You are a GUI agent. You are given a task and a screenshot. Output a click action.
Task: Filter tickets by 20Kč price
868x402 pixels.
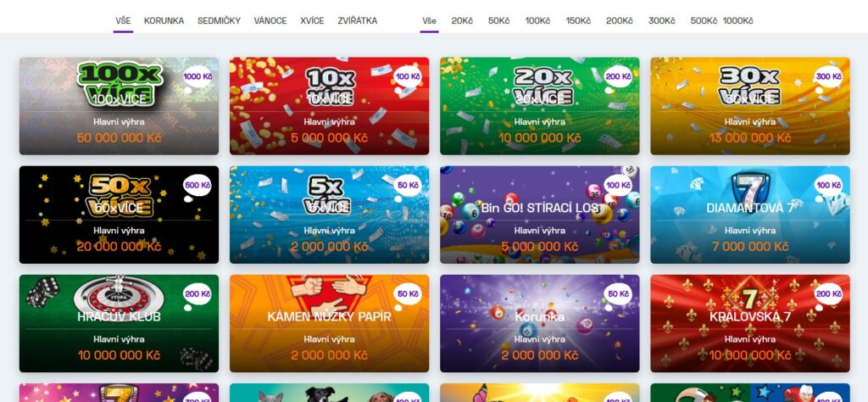[x=462, y=21]
